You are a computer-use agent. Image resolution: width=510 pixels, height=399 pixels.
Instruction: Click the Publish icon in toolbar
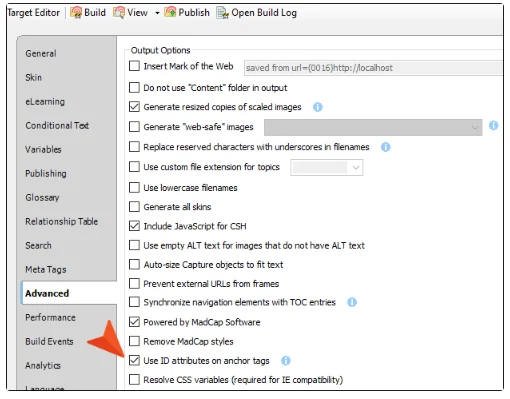click(x=170, y=13)
